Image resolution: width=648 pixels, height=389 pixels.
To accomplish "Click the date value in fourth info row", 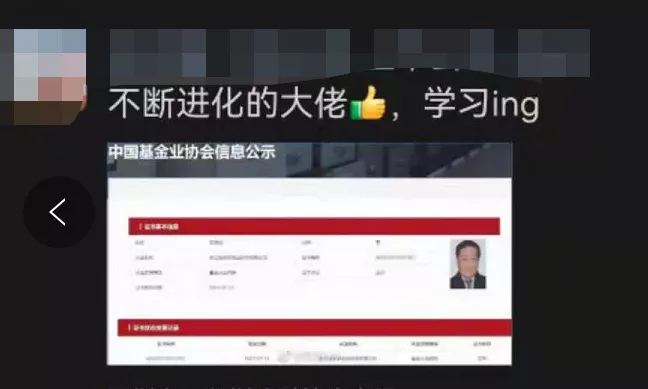I will point(222,287).
